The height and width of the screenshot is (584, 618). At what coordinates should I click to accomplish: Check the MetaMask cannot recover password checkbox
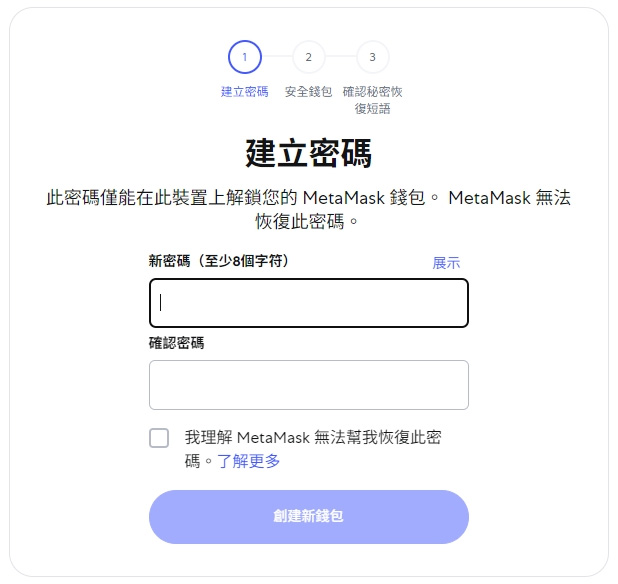coord(159,438)
